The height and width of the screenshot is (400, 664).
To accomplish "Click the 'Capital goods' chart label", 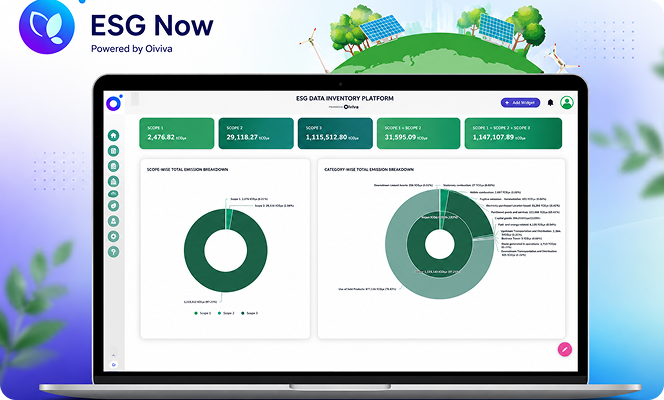I will (517, 218).
